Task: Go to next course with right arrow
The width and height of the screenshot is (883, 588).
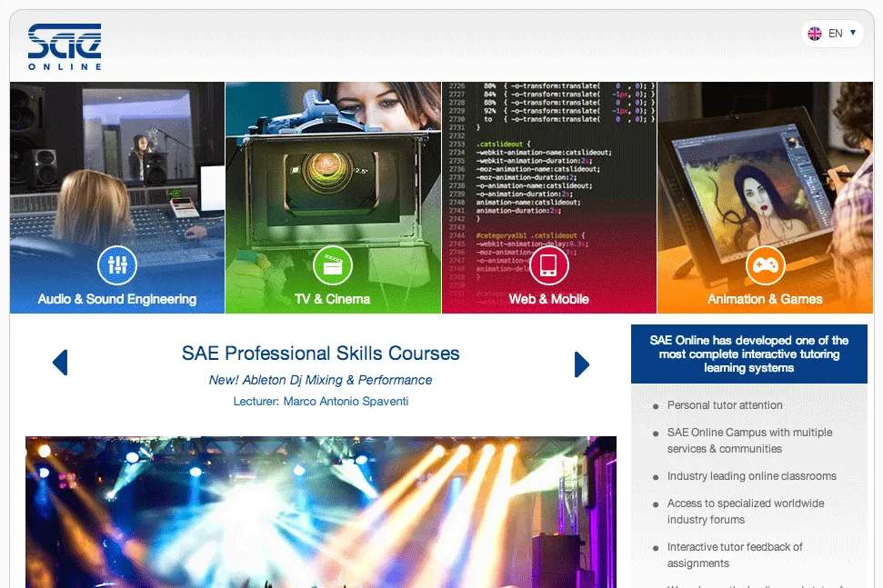Action: tap(582, 364)
